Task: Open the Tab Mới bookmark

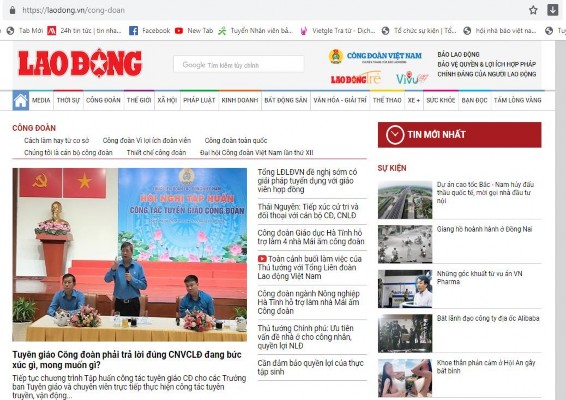Action: pyautogui.click(x=25, y=31)
